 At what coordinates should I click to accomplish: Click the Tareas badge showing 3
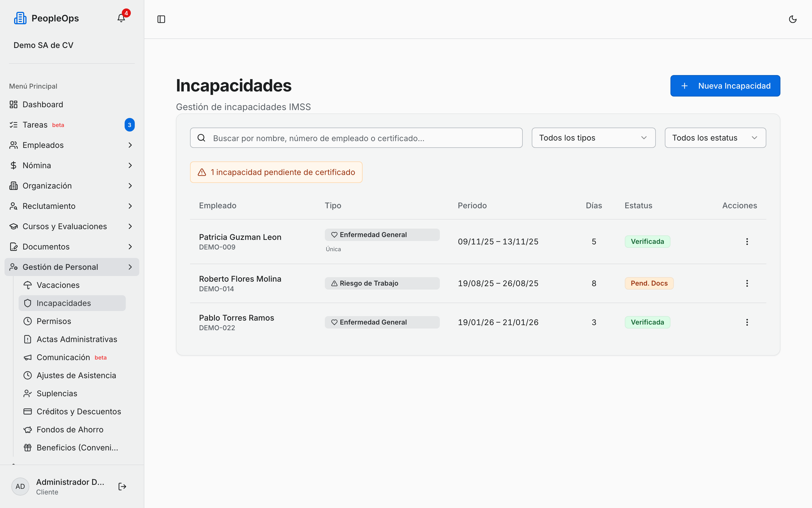click(x=129, y=125)
